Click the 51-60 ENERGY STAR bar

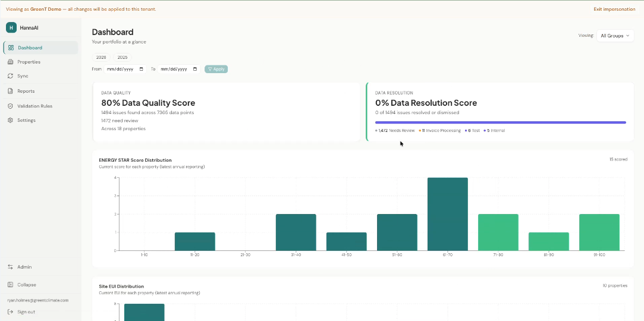(x=397, y=232)
